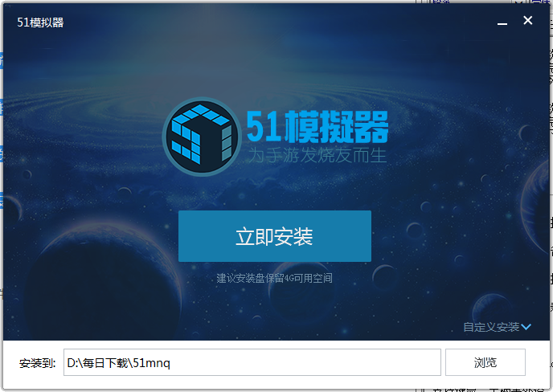
Task: Minimize the 51模拟器 installer window
Action: coord(501,22)
